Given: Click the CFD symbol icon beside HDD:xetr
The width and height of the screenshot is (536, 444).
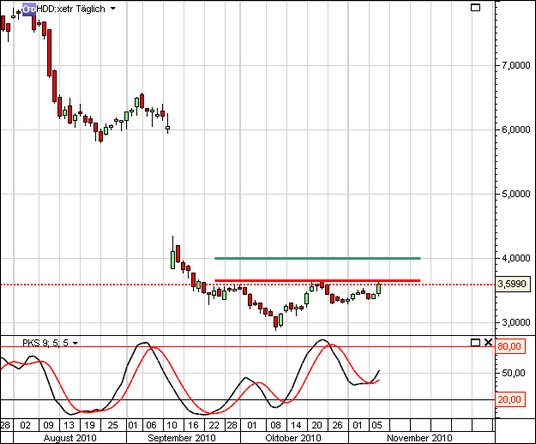Looking at the screenshot, I should [x=29, y=9].
